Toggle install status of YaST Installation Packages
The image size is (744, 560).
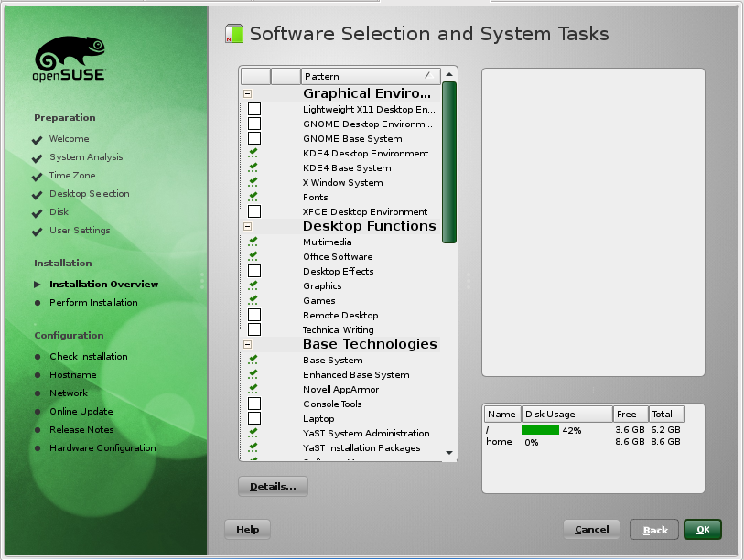(x=253, y=447)
